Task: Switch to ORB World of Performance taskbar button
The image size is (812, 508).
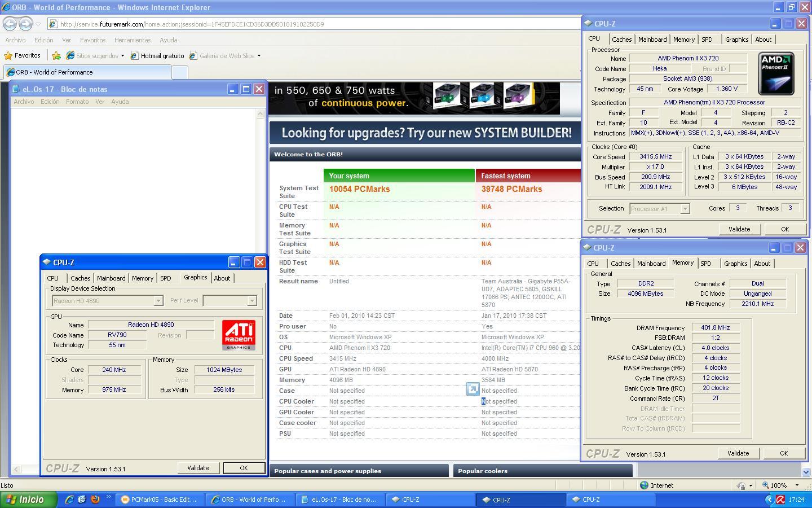Action: tap(249, 500)
